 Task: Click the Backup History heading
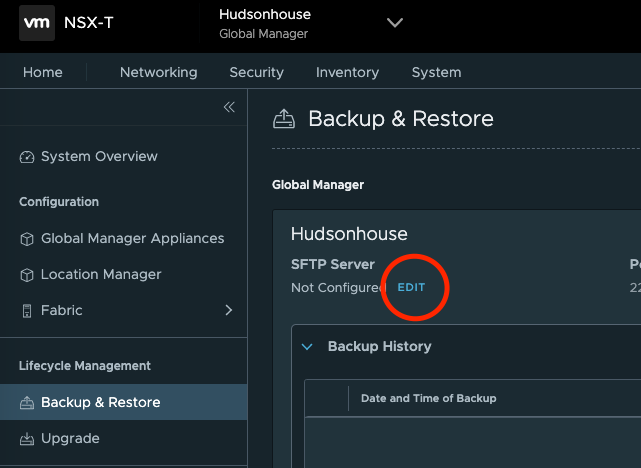(379, 346)
